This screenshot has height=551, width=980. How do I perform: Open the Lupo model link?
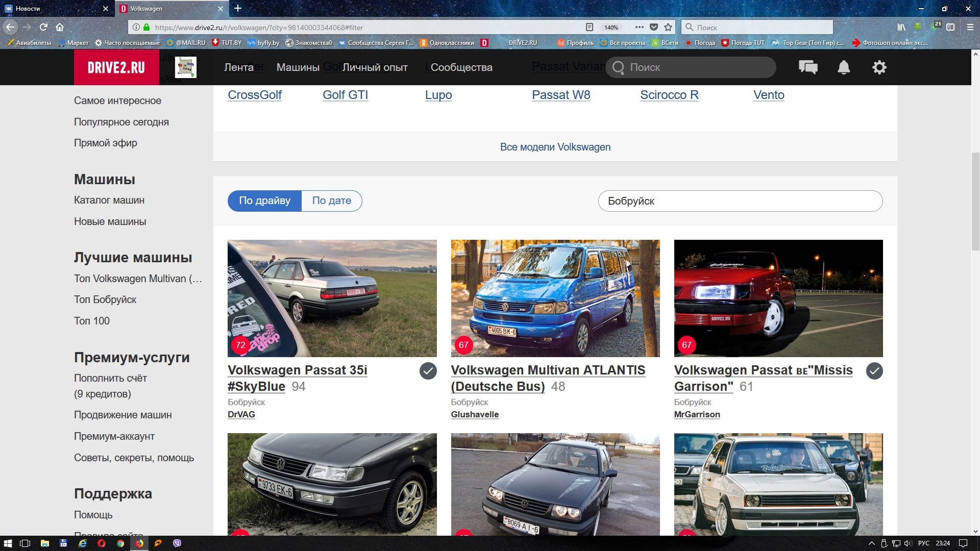click(x=438, y=95)
